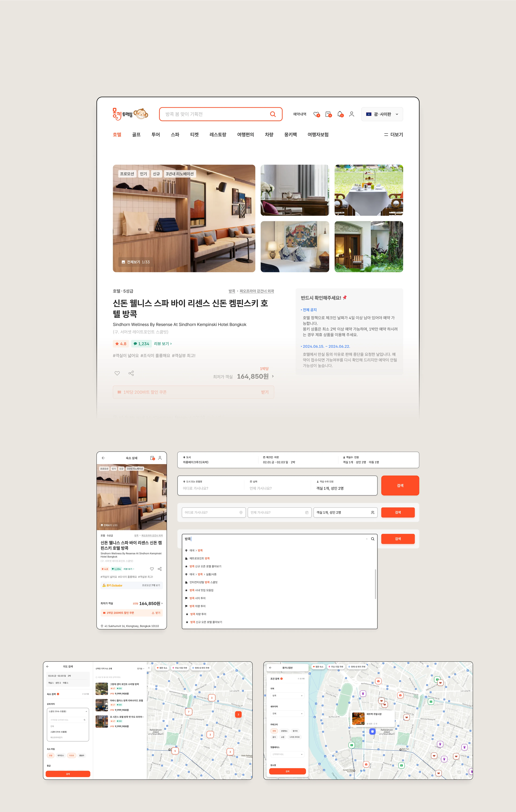This screenshot has height=812, width=516.
Task: Toggle the 리조트 accommodation type chip
Action: (71, 755)
